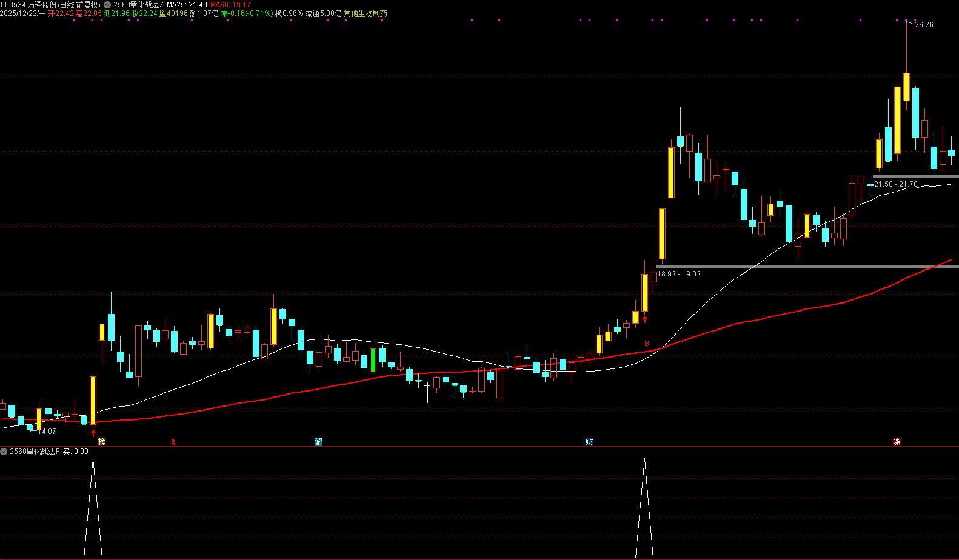Image resolution: width=959 pixels, height=560 pixels.
Task: Click red up-arrow above the 榜 marker
Action: pyautogui.click(x=93, y=433)
